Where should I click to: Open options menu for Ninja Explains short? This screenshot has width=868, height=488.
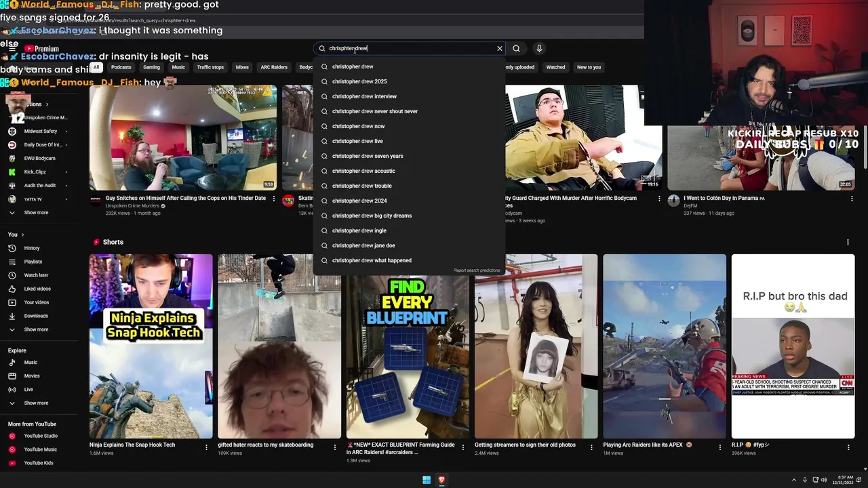click(206, 447)
